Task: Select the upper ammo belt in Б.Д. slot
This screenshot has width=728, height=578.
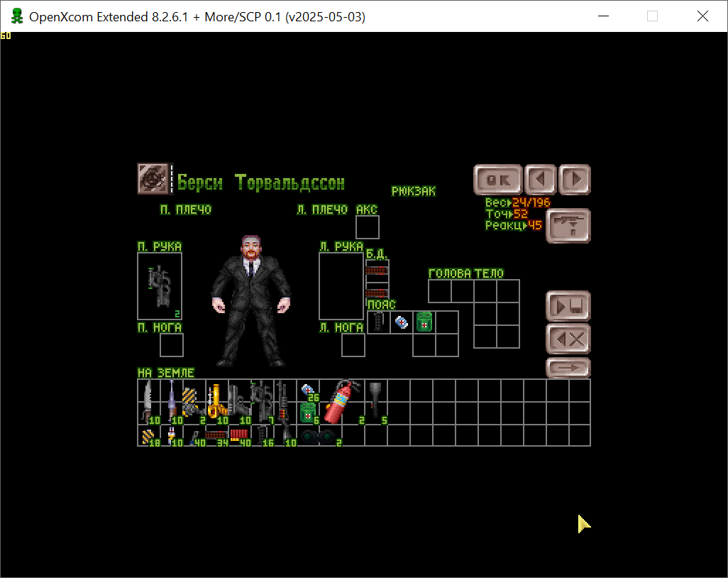Action: pyautogui.click(x=377, y=271)
